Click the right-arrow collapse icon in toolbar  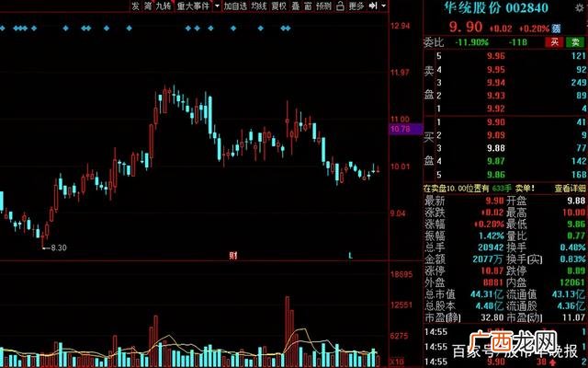[x=373, y=6]
